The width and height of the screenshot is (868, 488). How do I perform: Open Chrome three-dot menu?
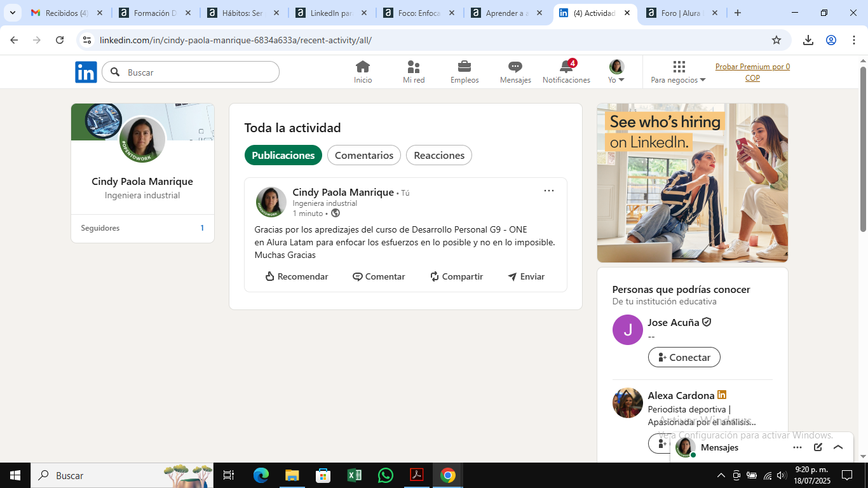853,40
